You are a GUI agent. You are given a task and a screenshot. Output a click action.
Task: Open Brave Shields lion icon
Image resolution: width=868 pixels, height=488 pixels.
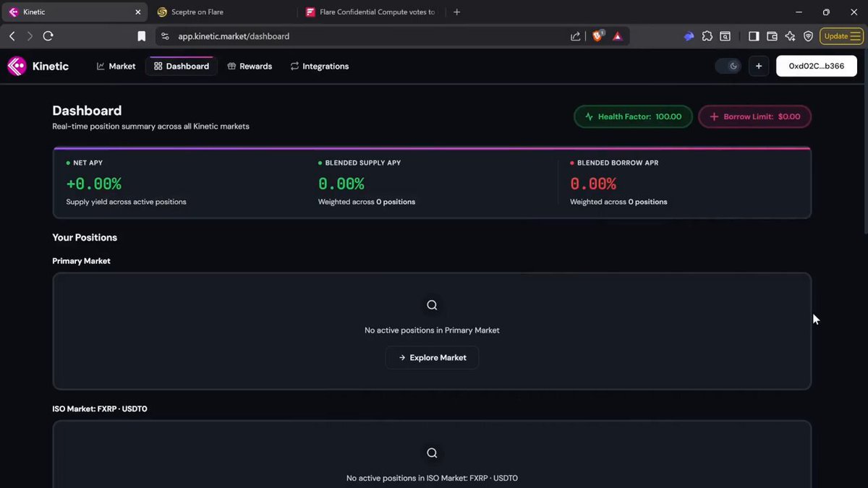pyautogui.click(x=597, y=36)
